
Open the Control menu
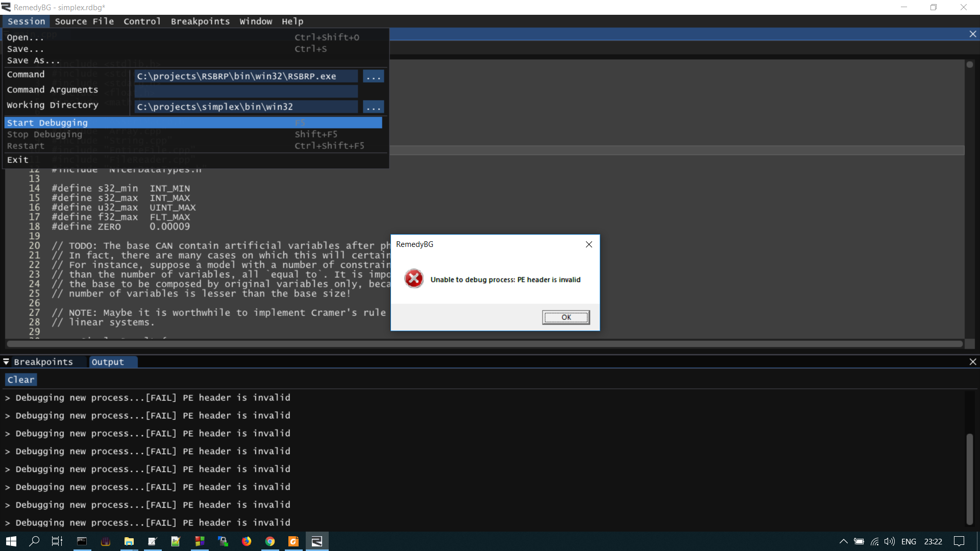pyautogui.click(x=142, y=21)
